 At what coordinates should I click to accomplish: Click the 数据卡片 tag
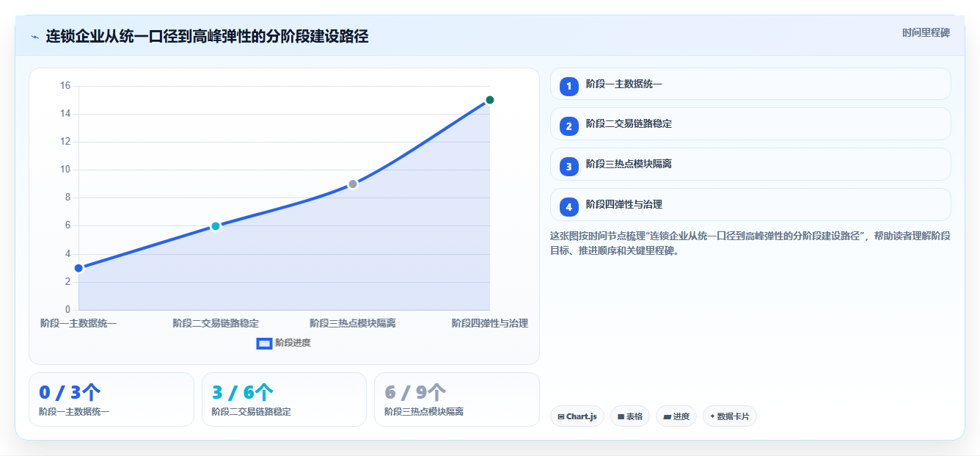click(730, 416)
